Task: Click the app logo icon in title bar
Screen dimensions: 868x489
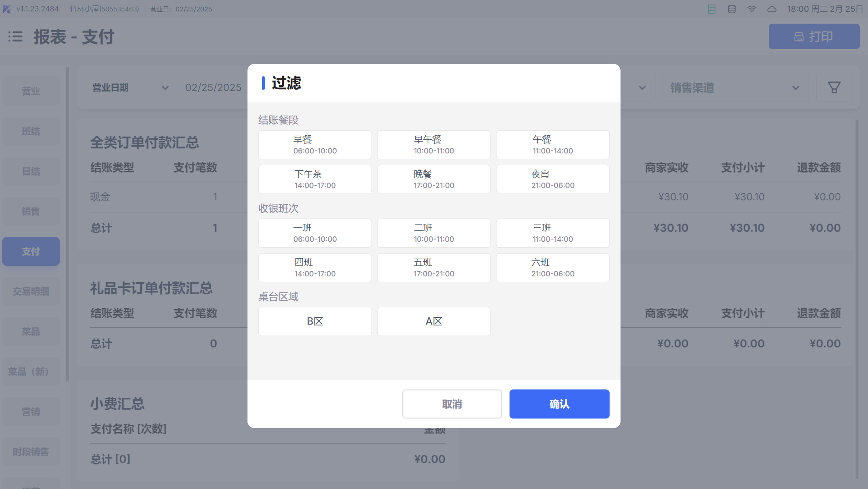Action: click(x=6, y=9)
